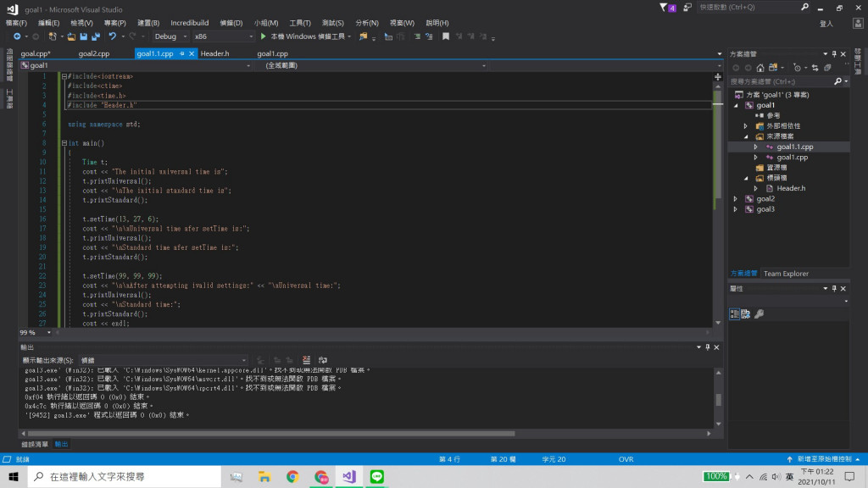Open the LINE app from the taskbar
Screen dimensions: 868x488
[377, 476]
